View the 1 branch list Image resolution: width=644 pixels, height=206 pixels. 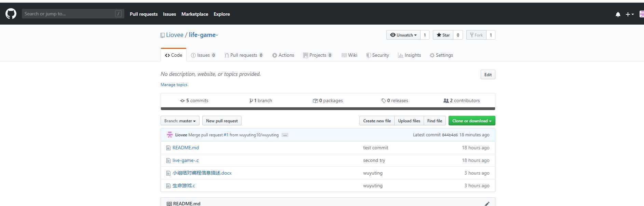pos(261,100)
